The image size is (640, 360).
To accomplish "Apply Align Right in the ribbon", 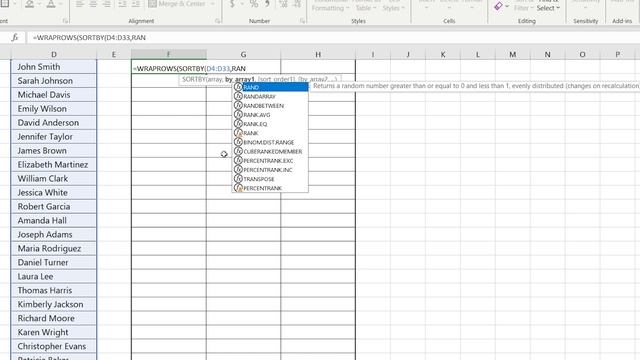I will click(107, 4).
